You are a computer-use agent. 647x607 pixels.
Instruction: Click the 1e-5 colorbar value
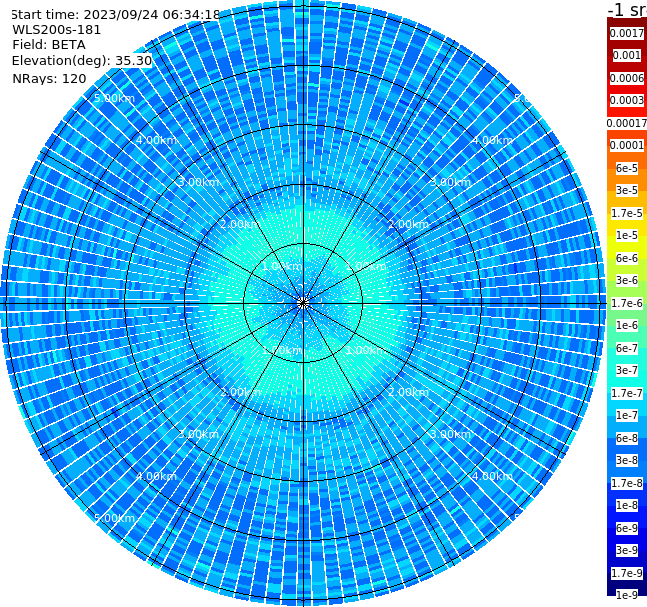click(627, 235)
